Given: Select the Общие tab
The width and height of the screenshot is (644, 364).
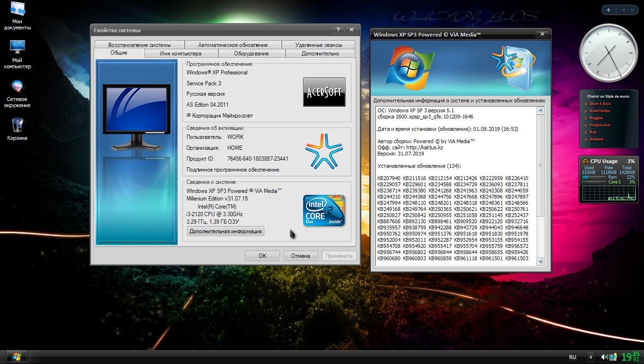Looking at the screenshot, I should [119, 53].
